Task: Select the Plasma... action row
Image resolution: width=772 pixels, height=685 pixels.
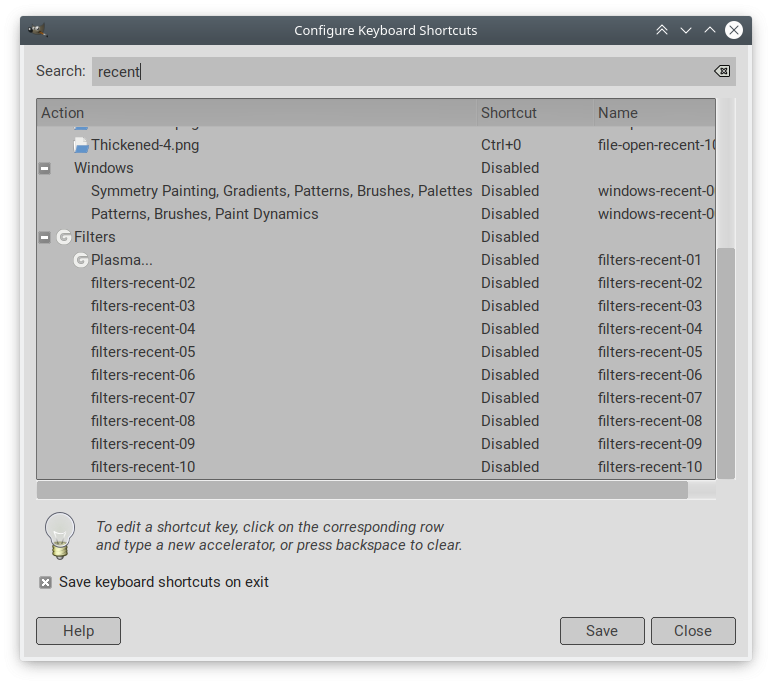Action: tap(376, 260)
